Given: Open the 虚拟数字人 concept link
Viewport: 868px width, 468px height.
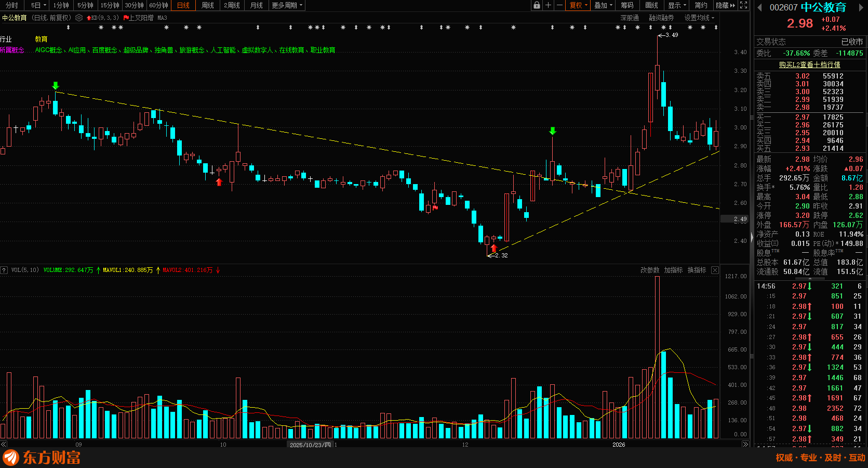Looking at the screenshot, I should point(258,50).
